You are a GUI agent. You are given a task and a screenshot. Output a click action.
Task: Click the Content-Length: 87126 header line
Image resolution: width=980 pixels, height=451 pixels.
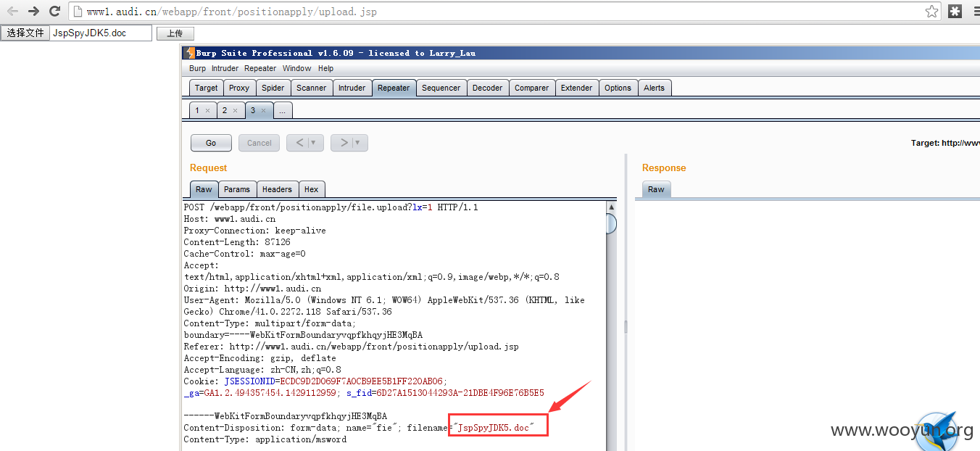pos(237,242)
